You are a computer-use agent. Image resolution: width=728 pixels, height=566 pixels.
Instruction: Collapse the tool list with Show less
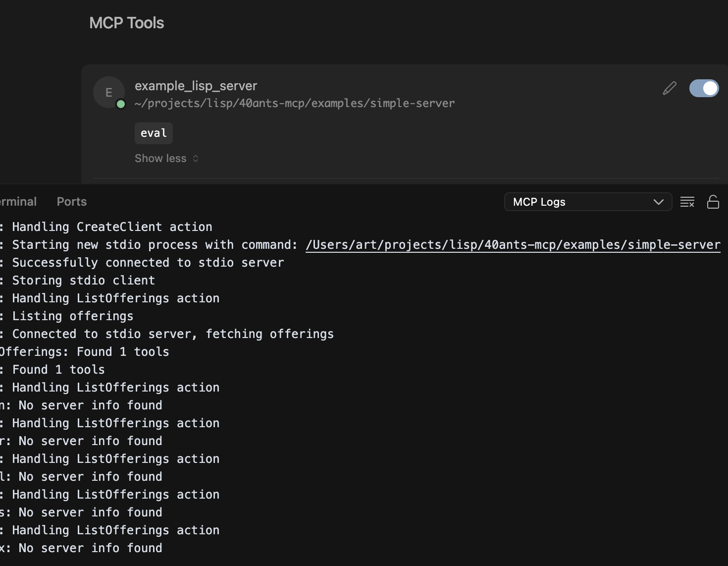[x=166, y=159]
